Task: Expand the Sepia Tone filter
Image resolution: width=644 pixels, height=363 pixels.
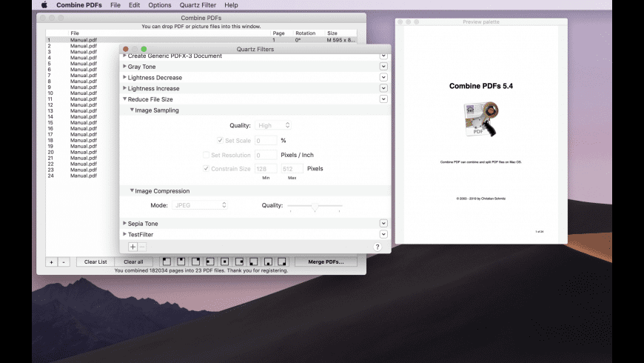Action: (x=124, y=223)
